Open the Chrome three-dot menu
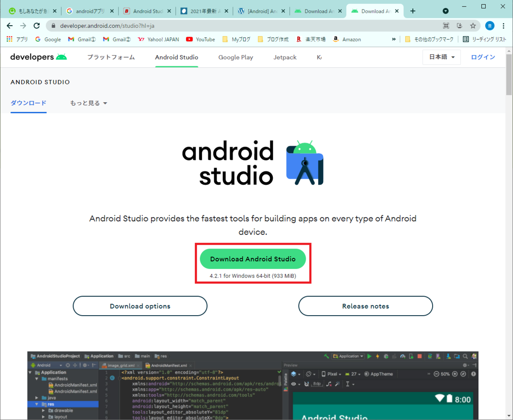This screenshot has width=513, height=420. click(503, 26)
